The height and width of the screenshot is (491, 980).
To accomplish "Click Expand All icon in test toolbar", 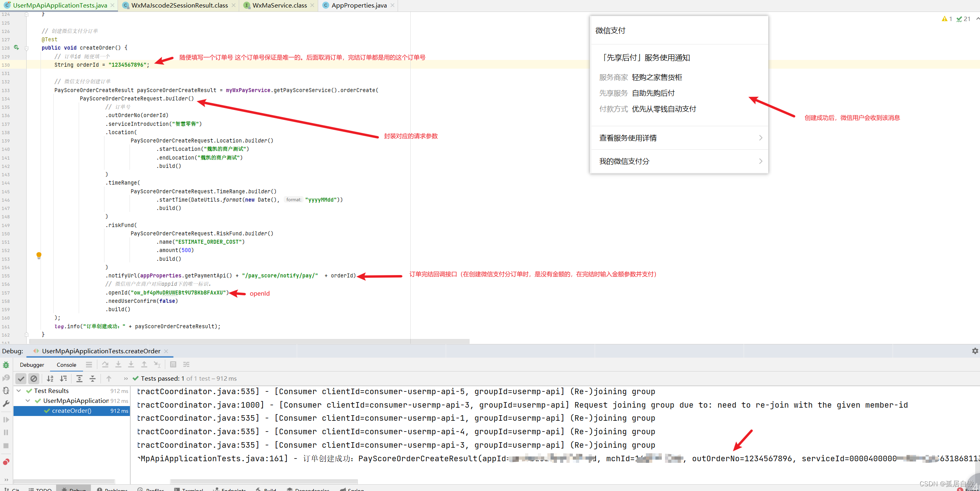I will point(79,379).
